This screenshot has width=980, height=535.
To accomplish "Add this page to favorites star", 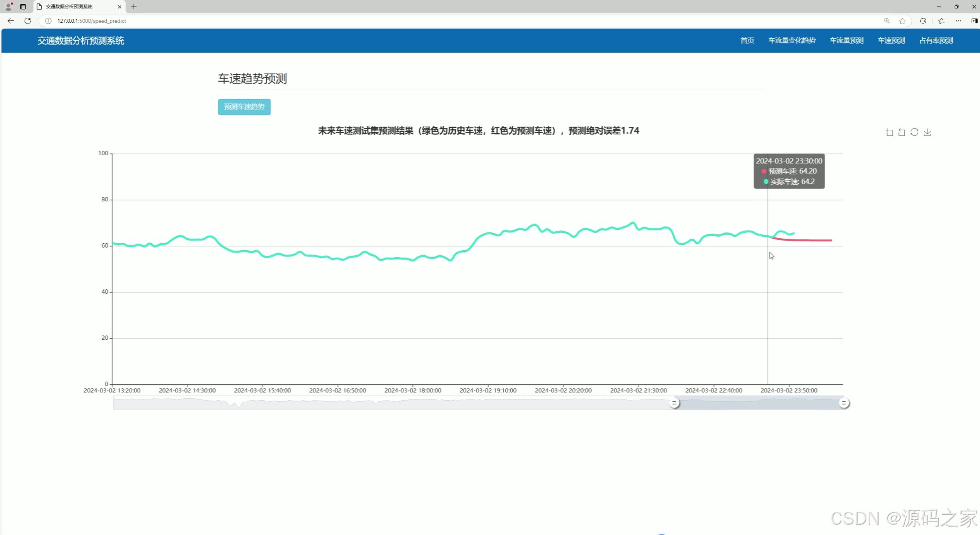I will pyautogui.click(x=902, y=21).
